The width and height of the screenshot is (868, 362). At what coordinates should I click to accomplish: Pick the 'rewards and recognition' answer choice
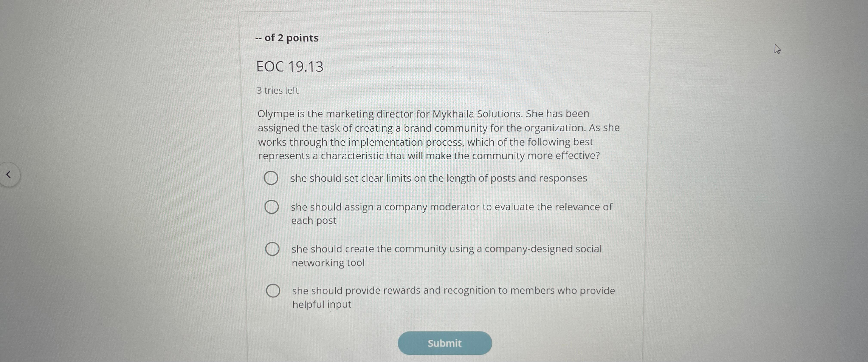[x=274, y=290]
